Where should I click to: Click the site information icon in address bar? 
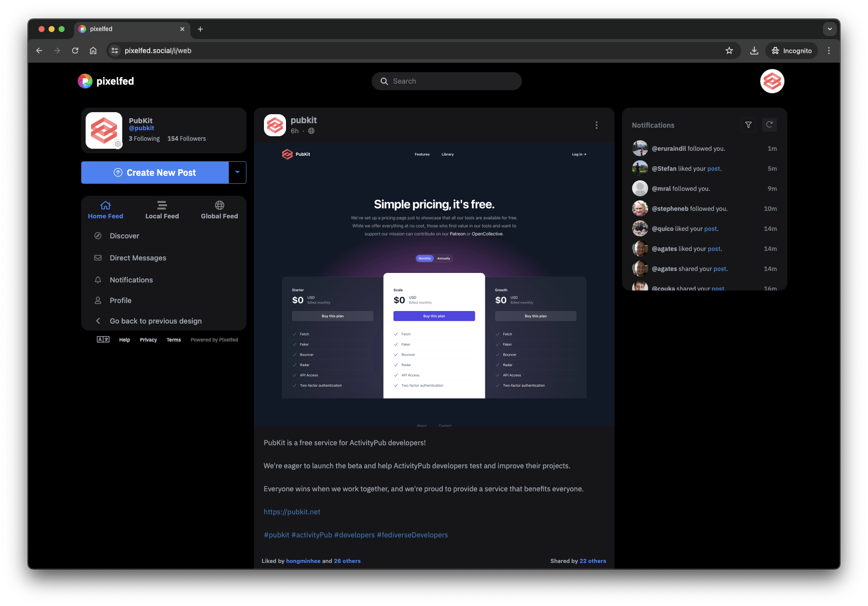[x=115, y=51]
